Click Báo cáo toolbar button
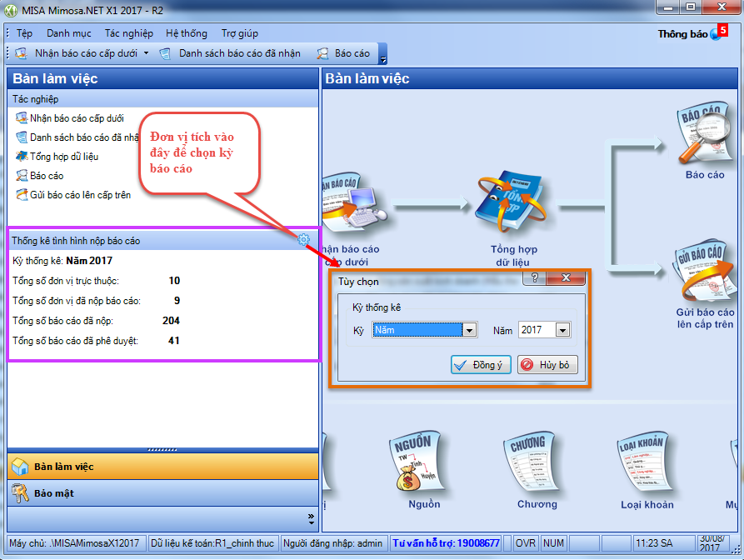 [343, 53]
